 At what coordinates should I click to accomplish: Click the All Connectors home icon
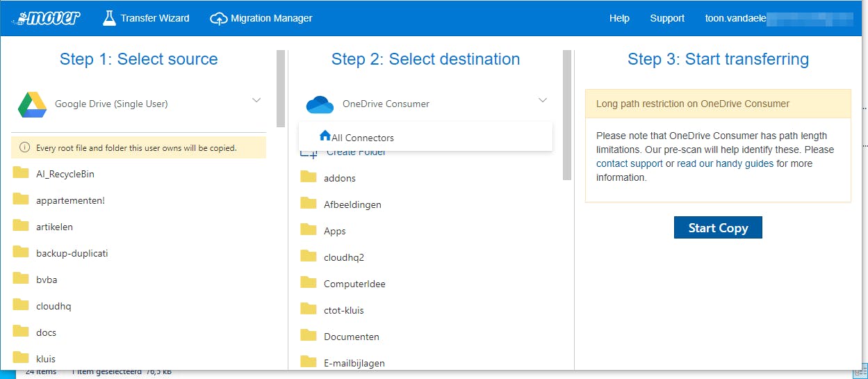pyautogui.click(x=325, y=136)
